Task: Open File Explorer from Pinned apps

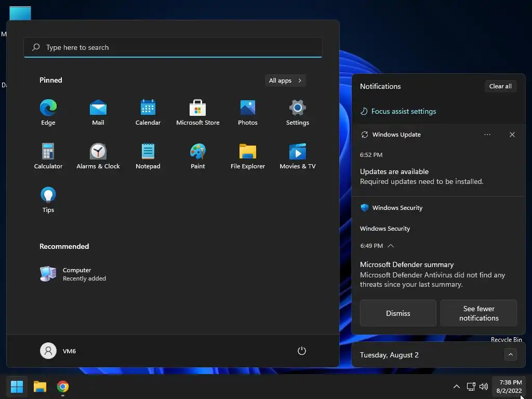Action: click(x=248, y=156)
